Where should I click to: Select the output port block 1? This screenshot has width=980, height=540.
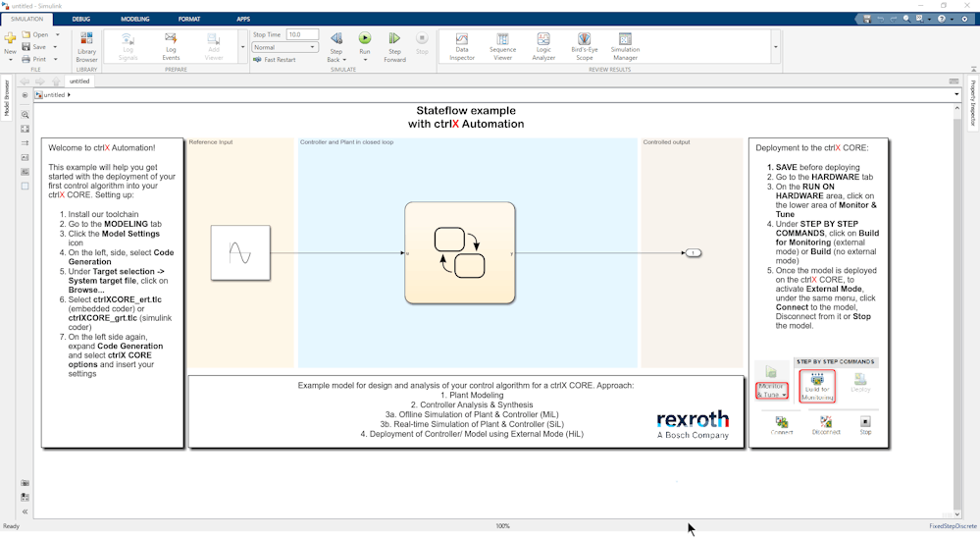coord(694,252)
